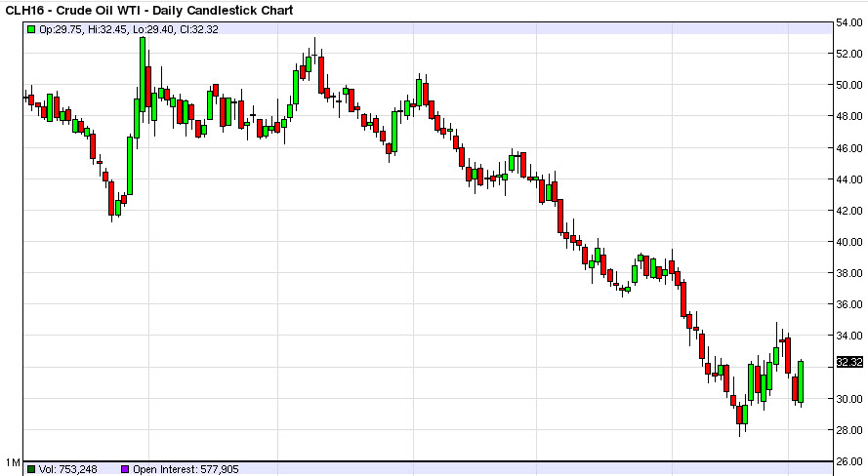868x476 pixels.
Task: Click the dark green Vol legend square
Action: tap(31, 469)
